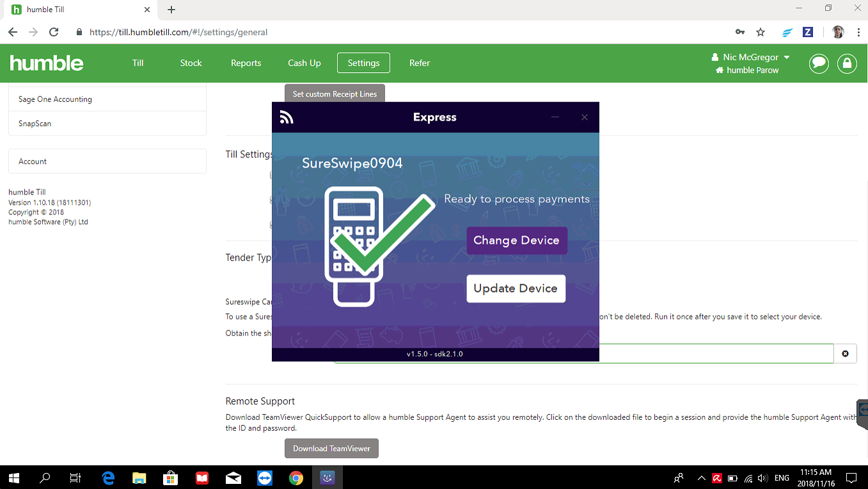Open the Windows Start menu
The height and width of the screenshot is (489, 868).
click(14, 477)
